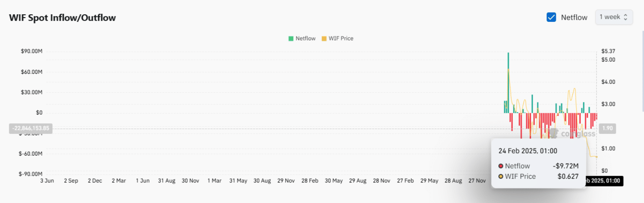This screenshot has height=203, width=644.
Task: Click the last price line data point
Action: 597,156
